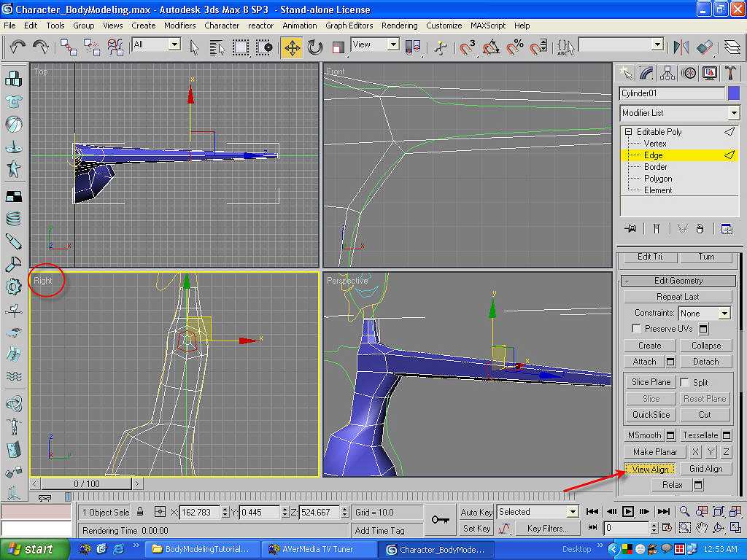
Task: Activate the Select and Move tool
Action: [292, 47]
